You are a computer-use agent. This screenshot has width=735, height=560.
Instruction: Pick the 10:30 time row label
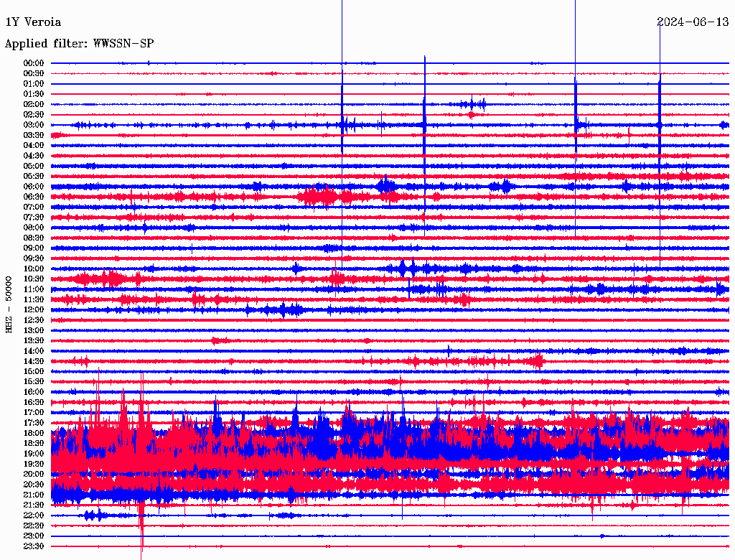34,279
